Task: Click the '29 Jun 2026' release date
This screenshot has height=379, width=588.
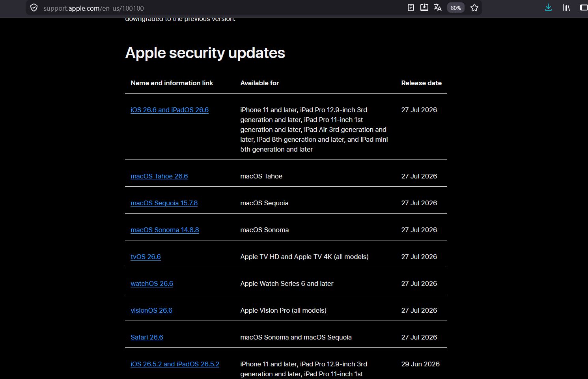Action: point(420,364)
